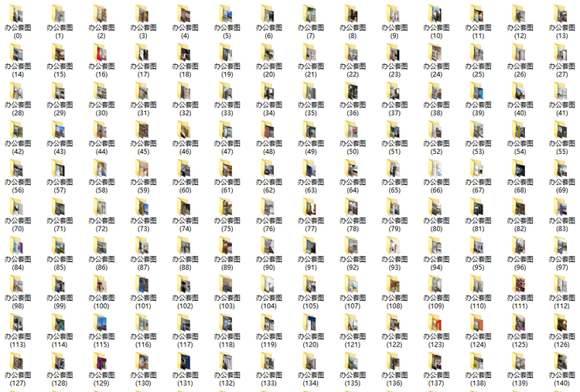Viewport: 580px width, 392px height.
Task: Click the file name label of 办公套图 (2)
Action: coord(101,32)
